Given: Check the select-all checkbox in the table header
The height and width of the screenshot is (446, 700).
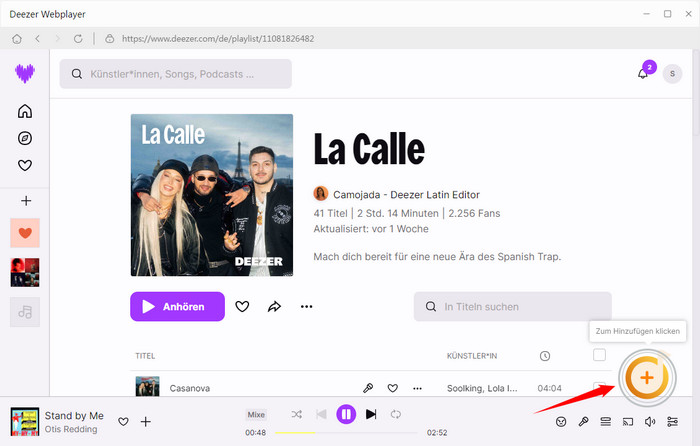Looking at the screenshot, I should pyautogui.click(x=600, y=355).
